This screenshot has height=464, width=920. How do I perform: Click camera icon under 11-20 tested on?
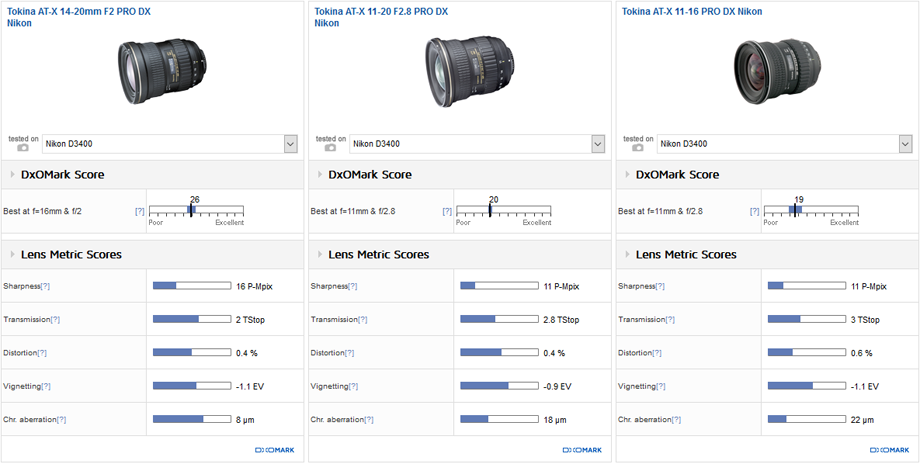330,148
